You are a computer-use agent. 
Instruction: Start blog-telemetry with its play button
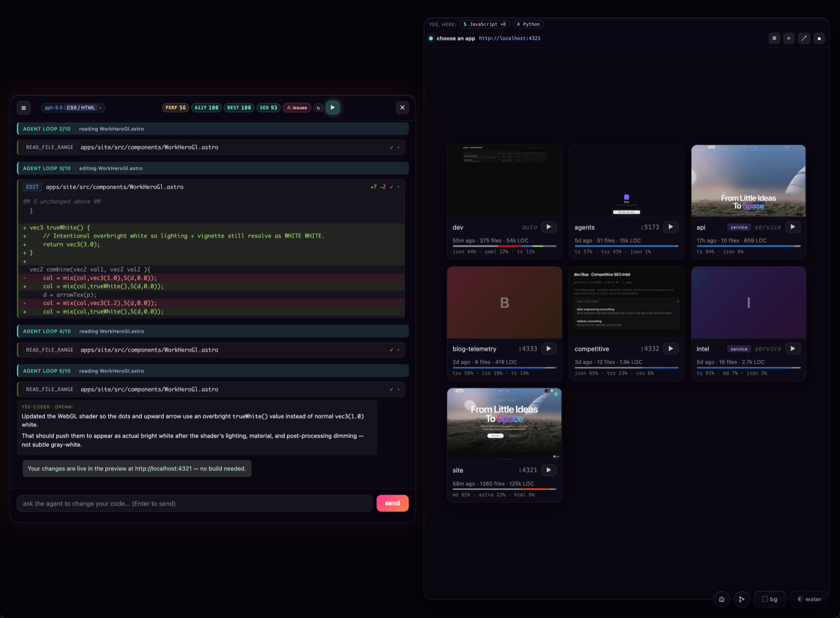549,349
